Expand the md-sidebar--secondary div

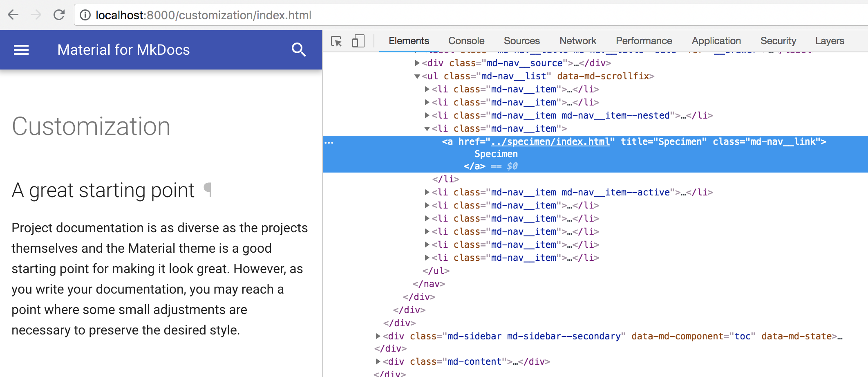[378, 336]
